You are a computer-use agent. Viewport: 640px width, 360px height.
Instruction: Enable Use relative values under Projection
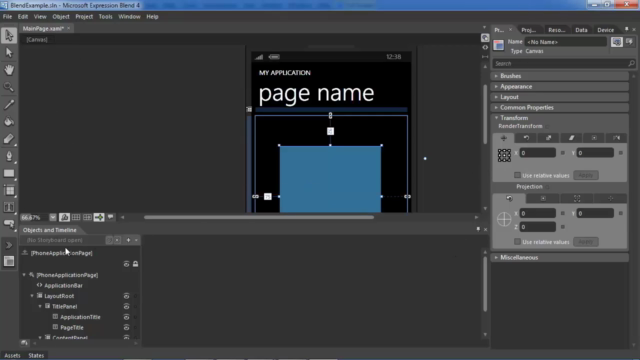[x=517, y=242]
